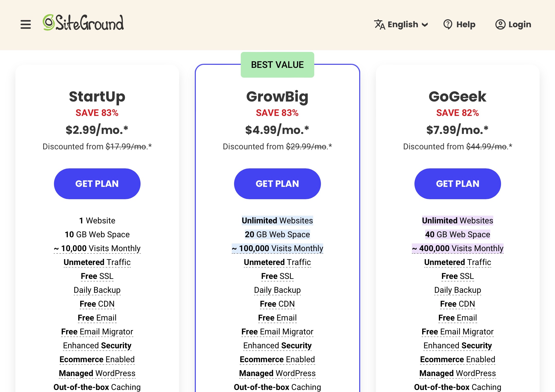555x392 pixels.
Task: Click GET PLAN for StartUp
Action: [x=97, y=184]
